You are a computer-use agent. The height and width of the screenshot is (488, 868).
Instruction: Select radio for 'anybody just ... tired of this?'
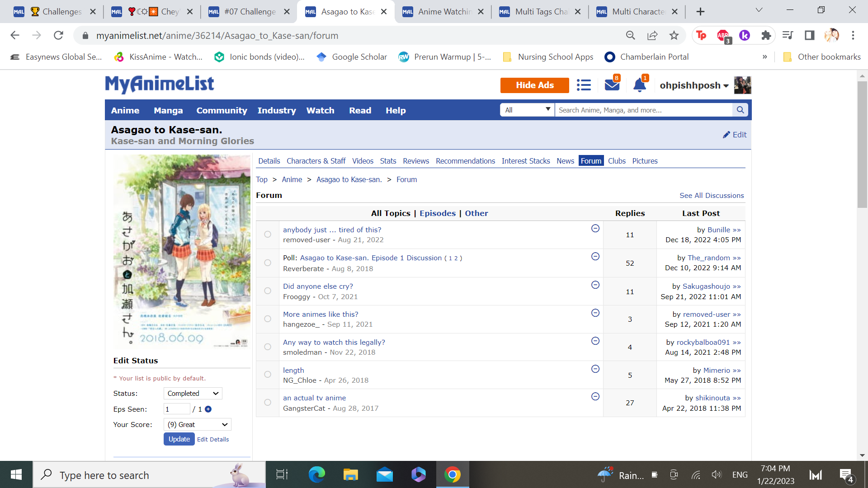click(x=268, y=235)
